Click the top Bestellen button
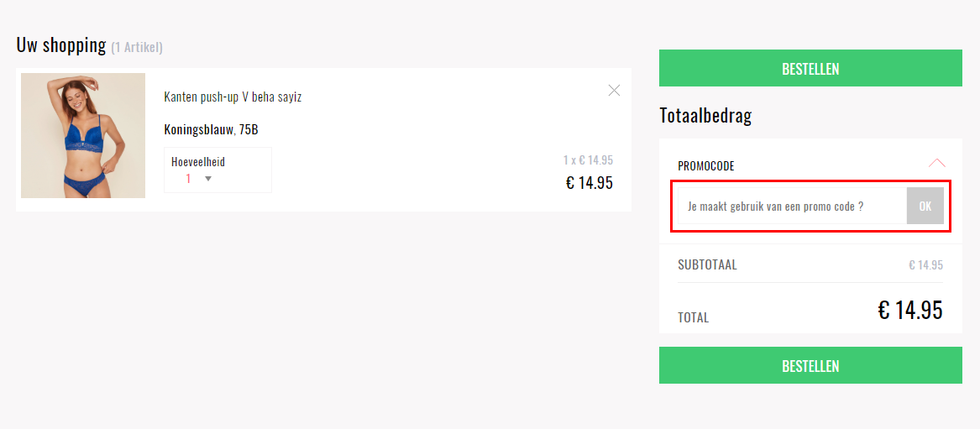The width and height of the screenshot is (980, 429). (x=810, y=68)
